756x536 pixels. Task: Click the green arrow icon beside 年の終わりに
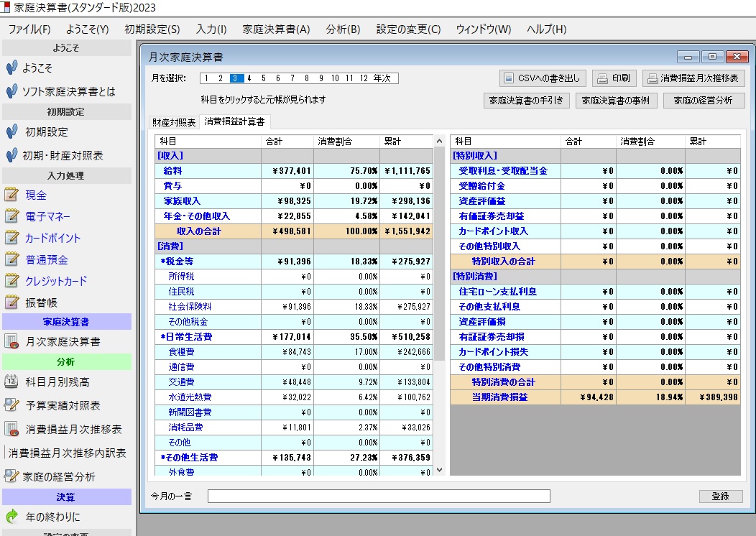tap(11, 517)
